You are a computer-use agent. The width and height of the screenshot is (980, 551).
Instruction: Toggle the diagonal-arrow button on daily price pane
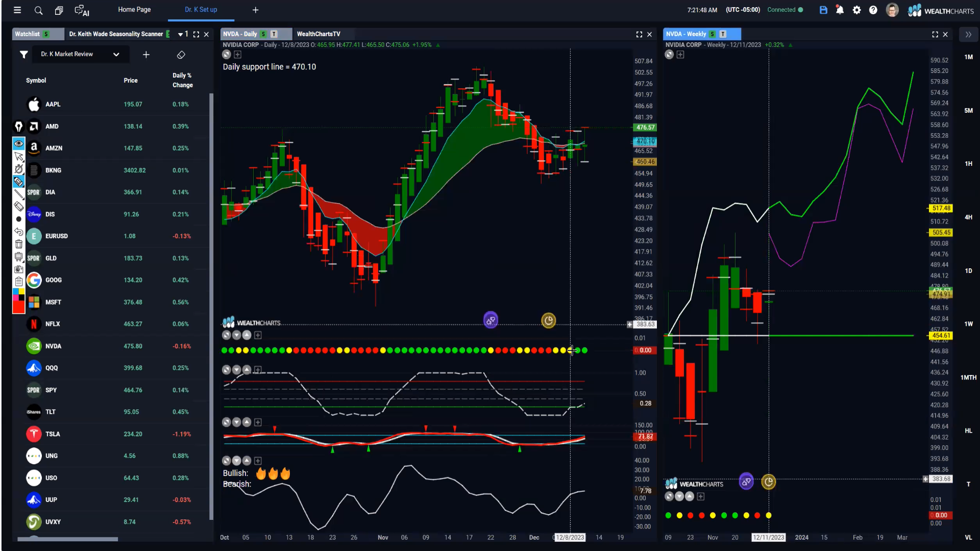coord(227,55)
